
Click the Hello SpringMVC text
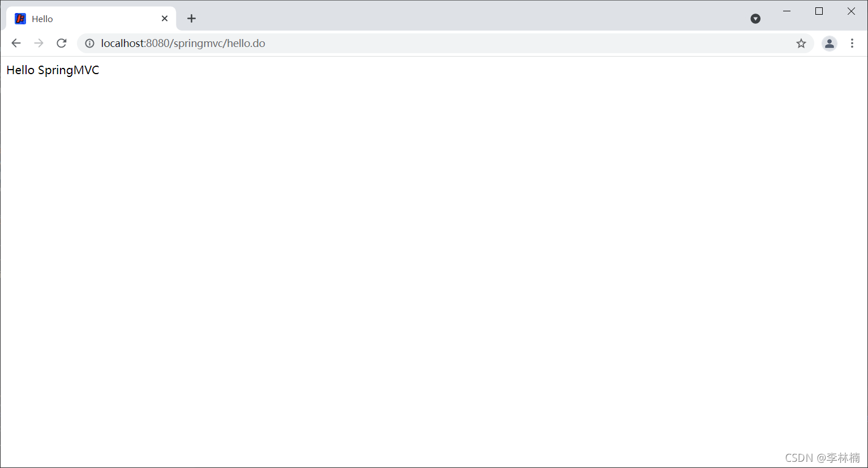pyautogui.click(x=53, y=70)
